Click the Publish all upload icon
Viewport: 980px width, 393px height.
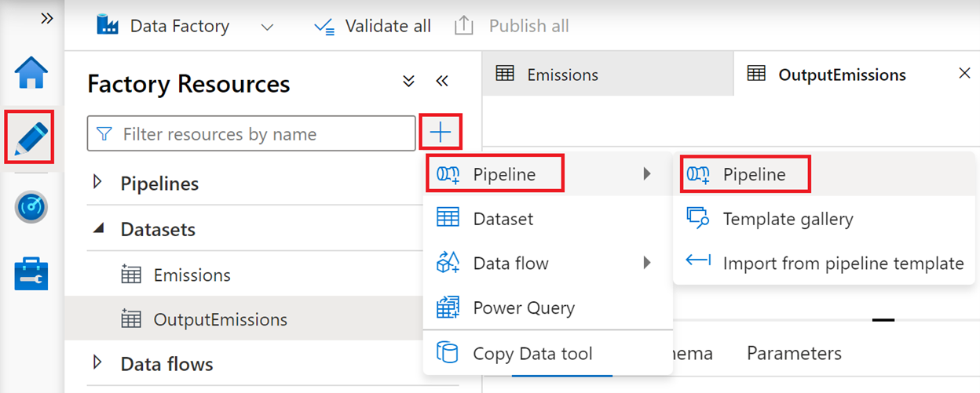[x=464, y=26]
